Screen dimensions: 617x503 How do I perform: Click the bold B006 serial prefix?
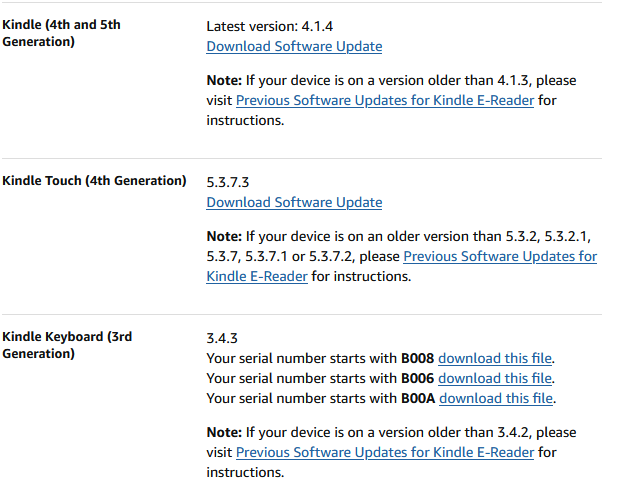tap(417, 378)
